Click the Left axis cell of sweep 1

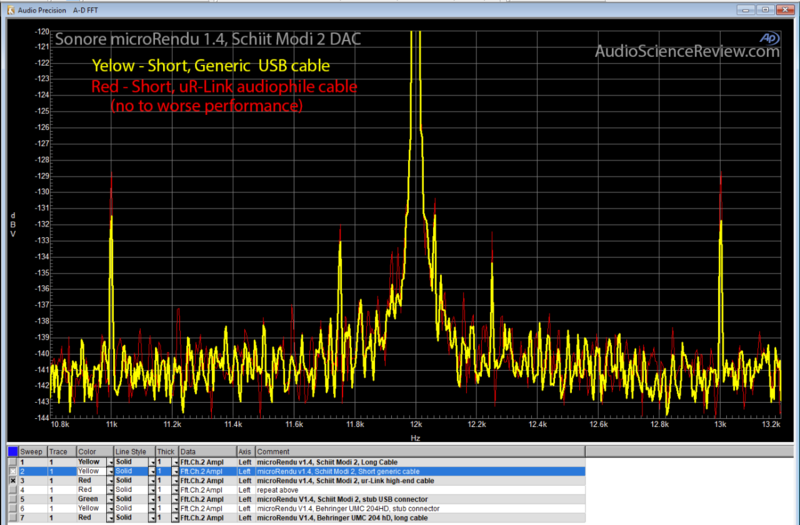(x=245, y=462)
